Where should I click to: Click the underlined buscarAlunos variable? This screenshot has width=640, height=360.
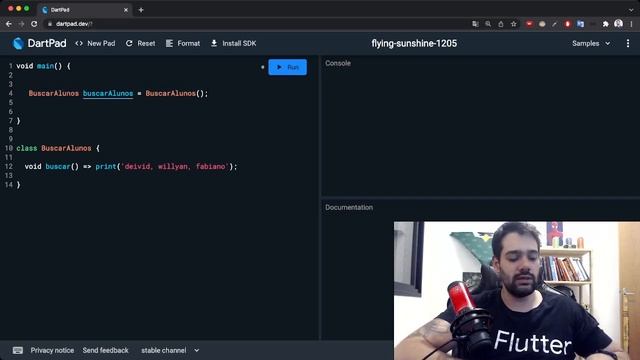point(108,93)
